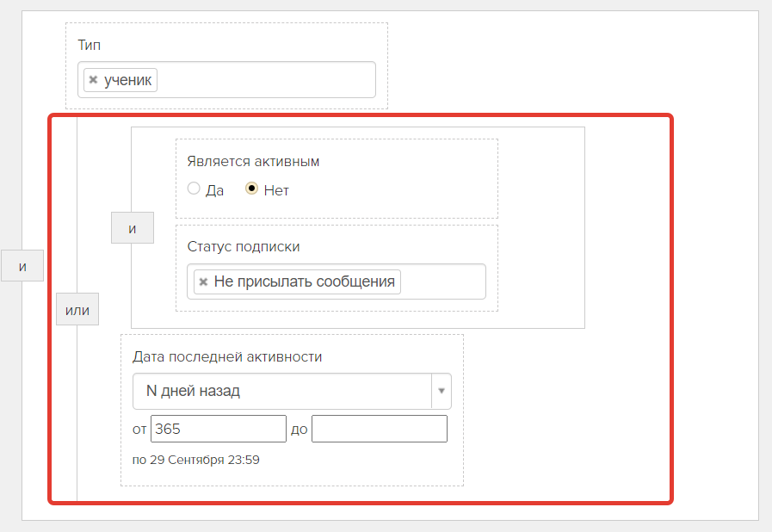This screenshot has width=772, height=532.
Task: Click the 'Не присылать сообщения' tag text
Action: point(305,281)
